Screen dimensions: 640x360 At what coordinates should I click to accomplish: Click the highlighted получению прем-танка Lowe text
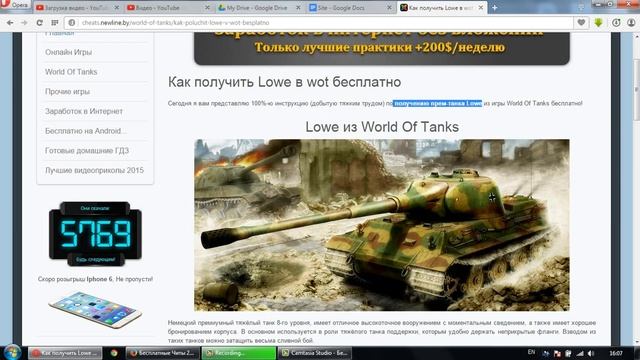pyautogui.click(x=438, y=103)
